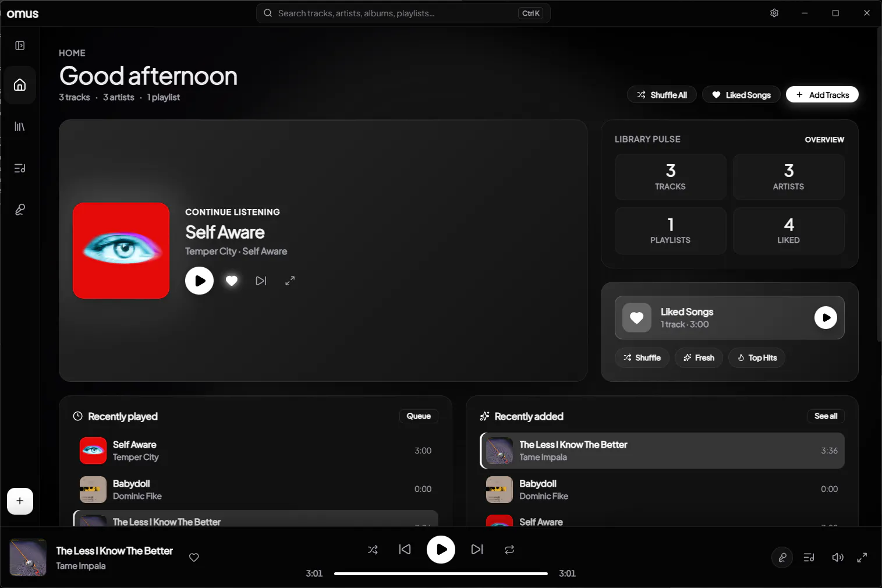Click now playing album art in player bar
Viewport: 882px width, 588px height.
(x=28, y=557)
